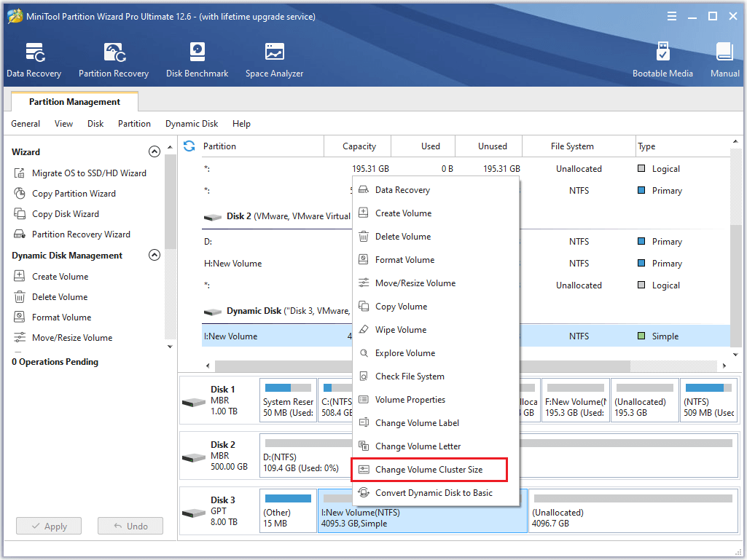This screenshot has width=747, height=560.
Task: Select the Partition Management tab
Action: 74,101
